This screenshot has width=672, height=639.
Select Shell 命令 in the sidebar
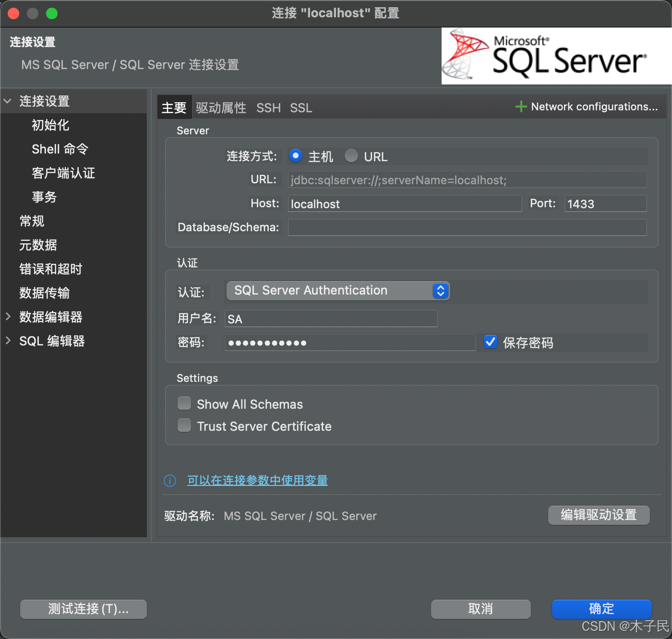coord(60,149)
